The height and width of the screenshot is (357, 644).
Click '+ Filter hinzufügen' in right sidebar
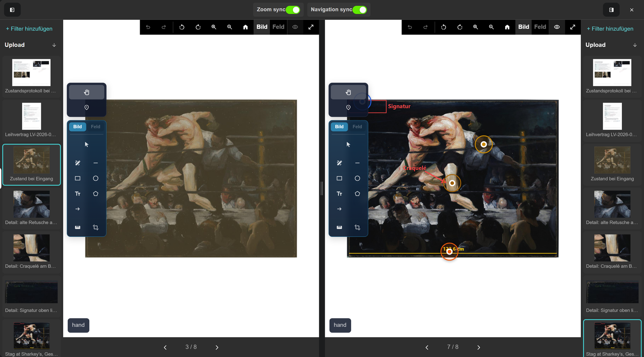(610, 29)
